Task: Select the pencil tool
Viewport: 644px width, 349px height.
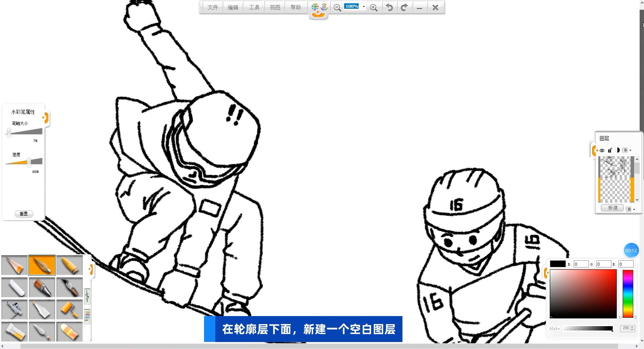Action: [14, 265]
